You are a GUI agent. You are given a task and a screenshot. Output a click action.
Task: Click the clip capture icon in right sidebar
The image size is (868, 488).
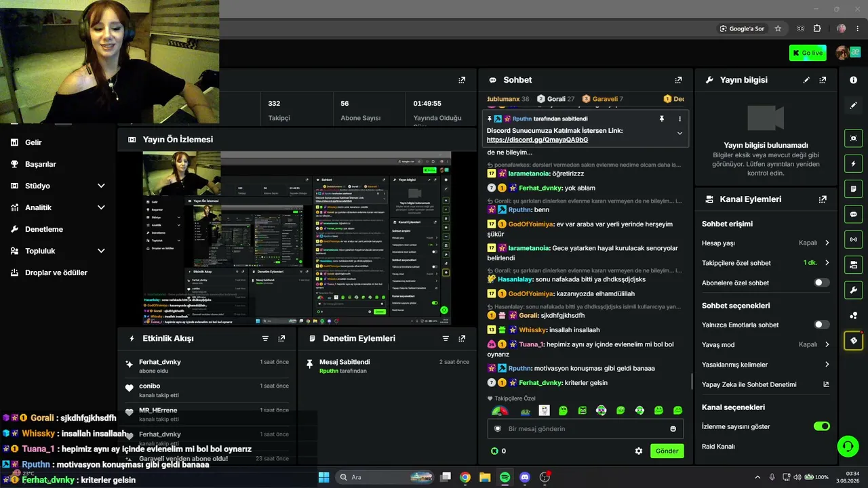853,138
